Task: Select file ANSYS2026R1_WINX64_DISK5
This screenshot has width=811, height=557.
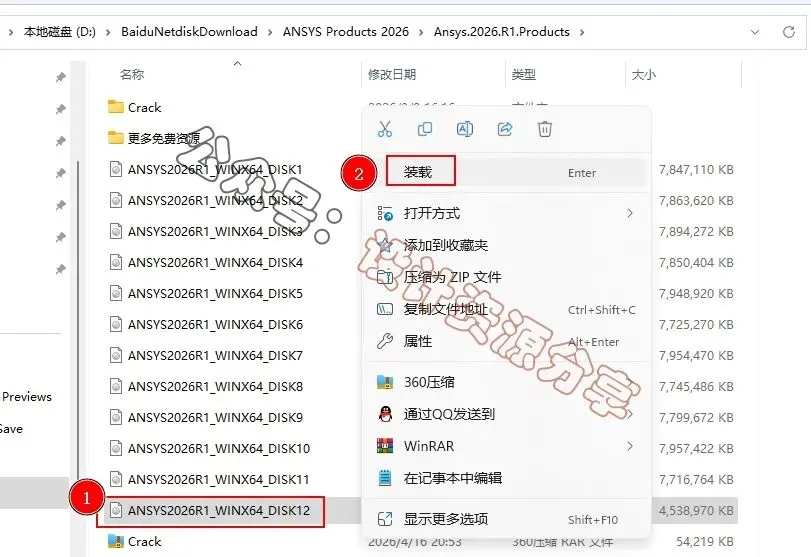Action: (215, 294)
